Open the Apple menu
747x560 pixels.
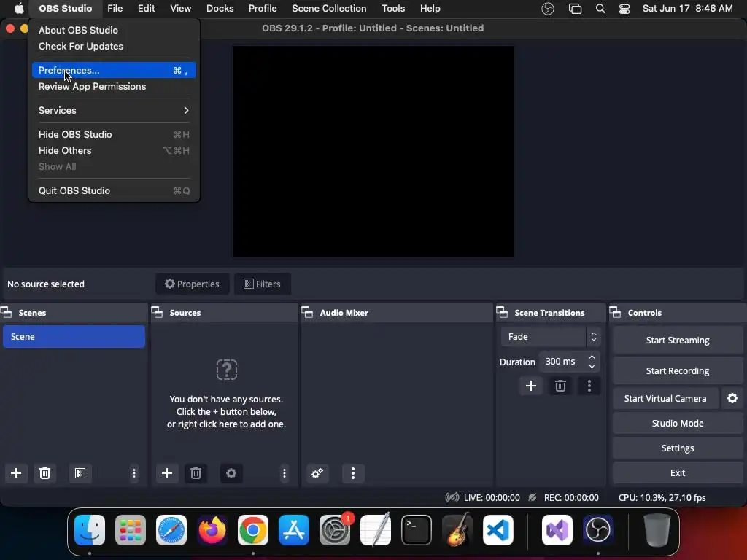point(19,9)
